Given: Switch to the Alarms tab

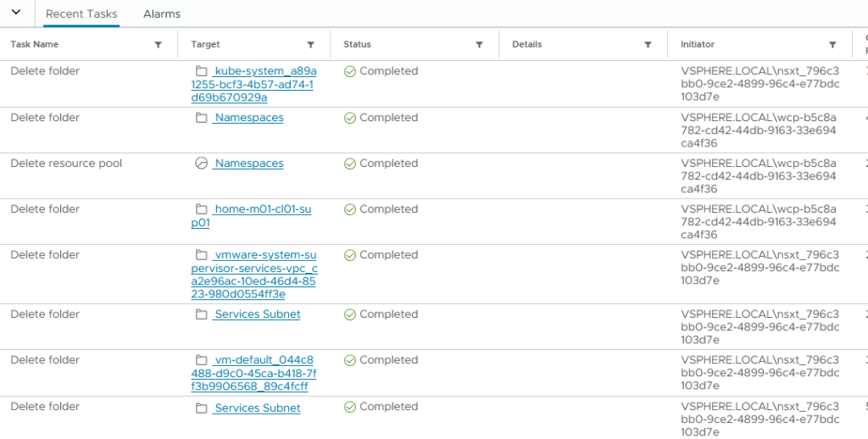Looking at the screenshot, I should pos(162,14).
